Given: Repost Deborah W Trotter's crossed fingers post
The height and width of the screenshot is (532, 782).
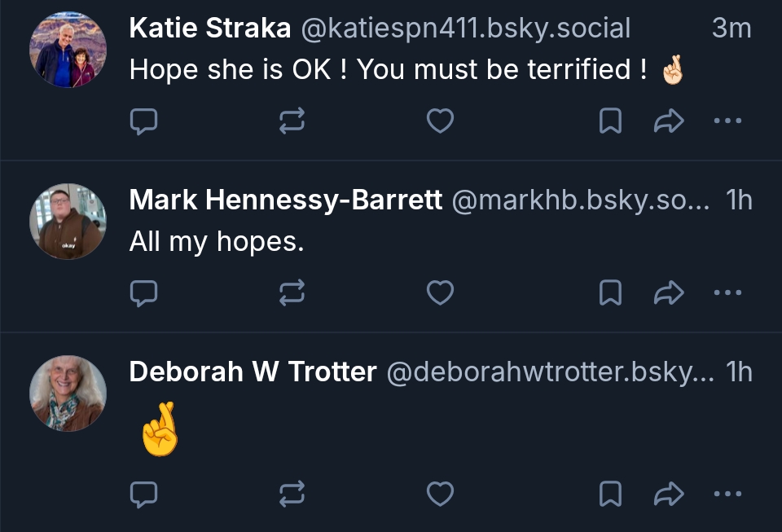Looking at the screenshot, I should point(292,493).
